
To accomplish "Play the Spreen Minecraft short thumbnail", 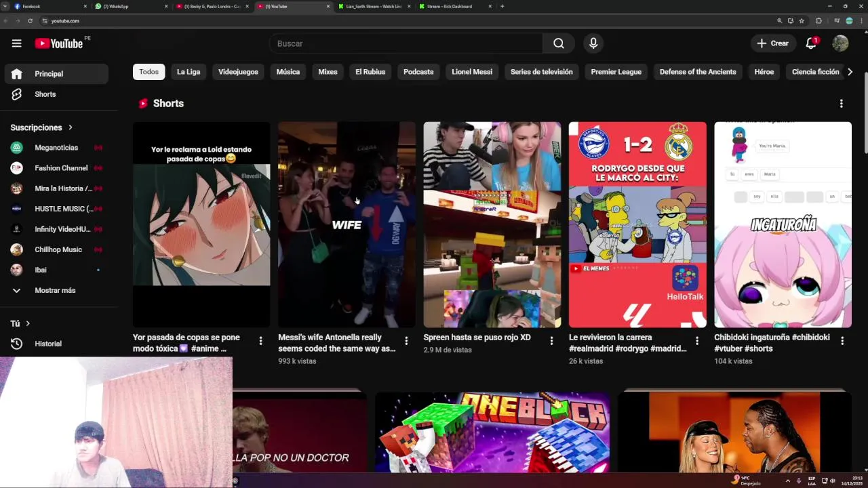I will [492, 224].
